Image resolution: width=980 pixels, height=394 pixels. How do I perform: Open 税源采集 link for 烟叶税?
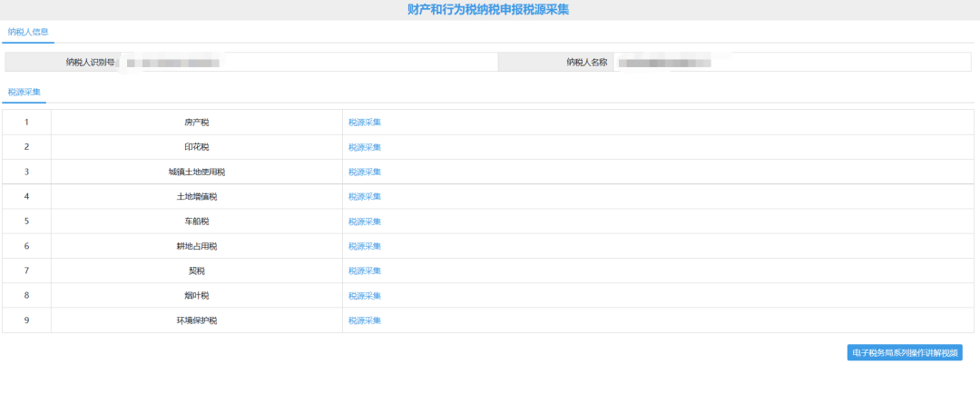364,296
